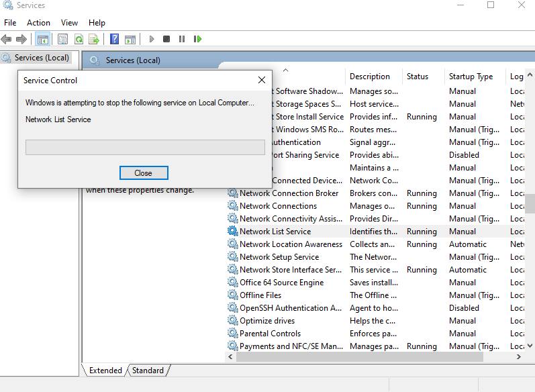Select Services (Local) in the tree pane

[x=42, y=58]
